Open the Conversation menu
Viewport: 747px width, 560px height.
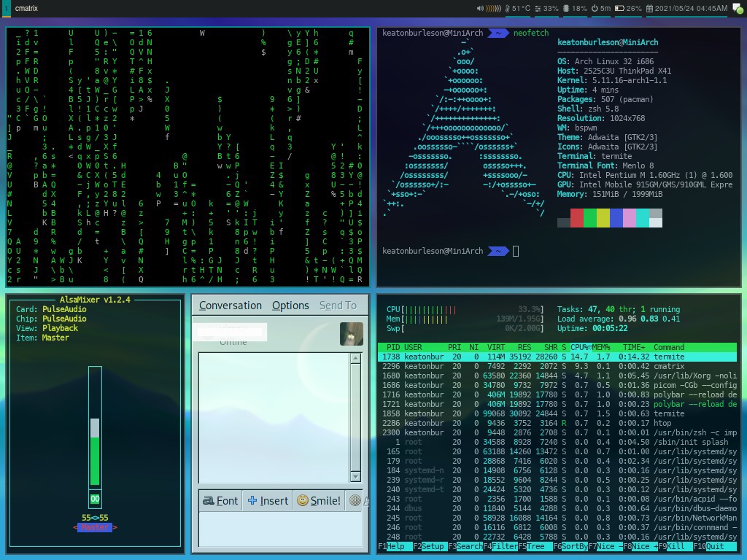230,306
